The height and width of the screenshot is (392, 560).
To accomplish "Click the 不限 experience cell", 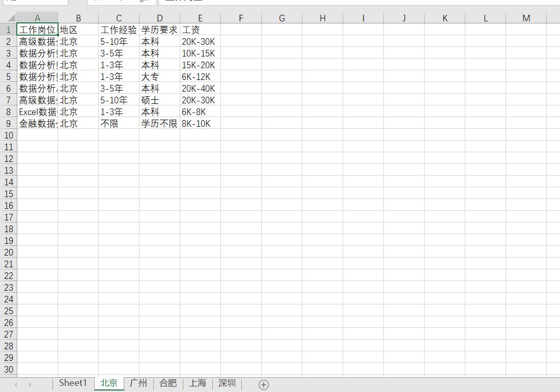I will point(119,124).
